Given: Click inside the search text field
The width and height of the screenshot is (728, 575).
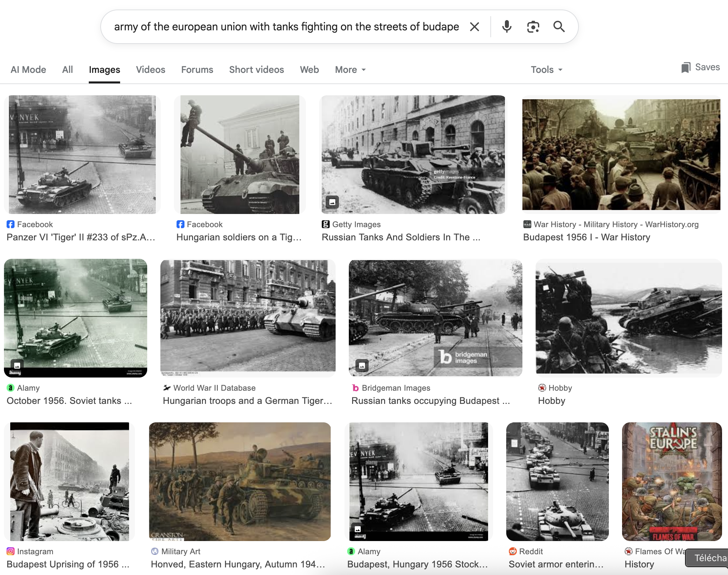Looking at the screenshot, I should tap(286, 27).
